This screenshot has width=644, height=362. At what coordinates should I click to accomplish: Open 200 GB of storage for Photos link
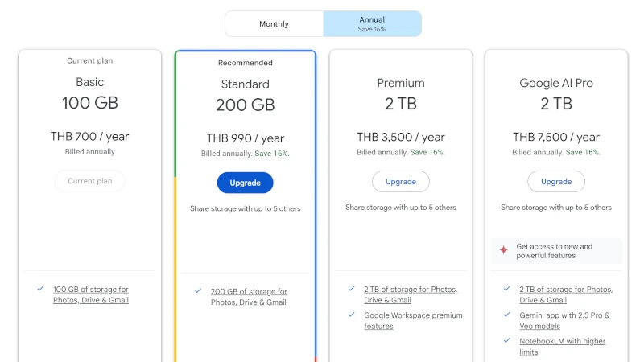[x=249, y=297]
